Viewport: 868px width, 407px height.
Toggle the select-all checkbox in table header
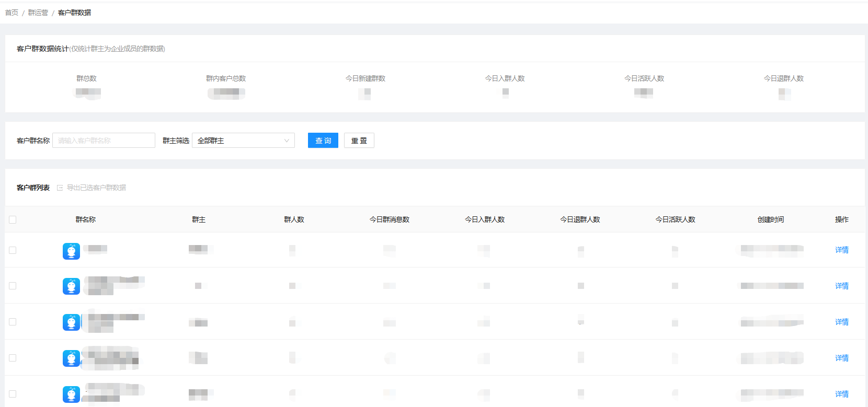point(13,219)
